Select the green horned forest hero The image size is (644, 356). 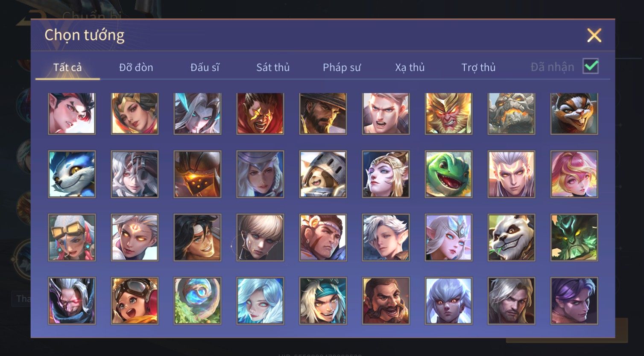coord(574,237)
